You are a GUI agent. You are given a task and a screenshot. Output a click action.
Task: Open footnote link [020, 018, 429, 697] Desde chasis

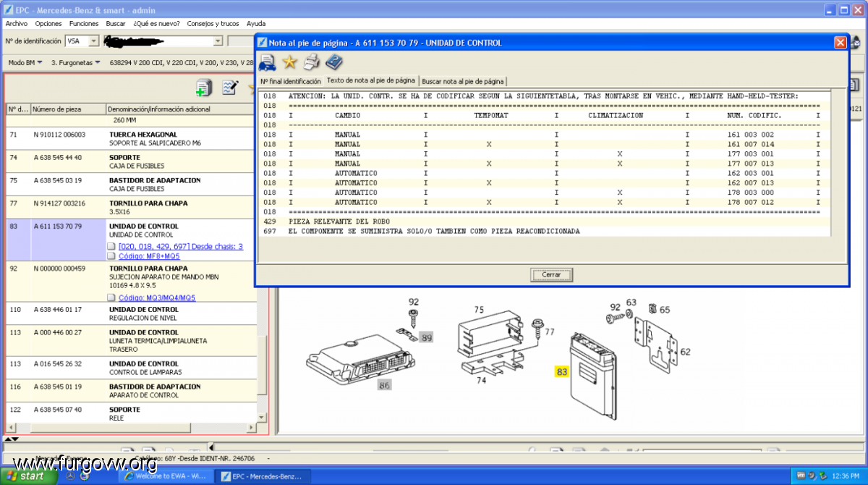point(181,247)
